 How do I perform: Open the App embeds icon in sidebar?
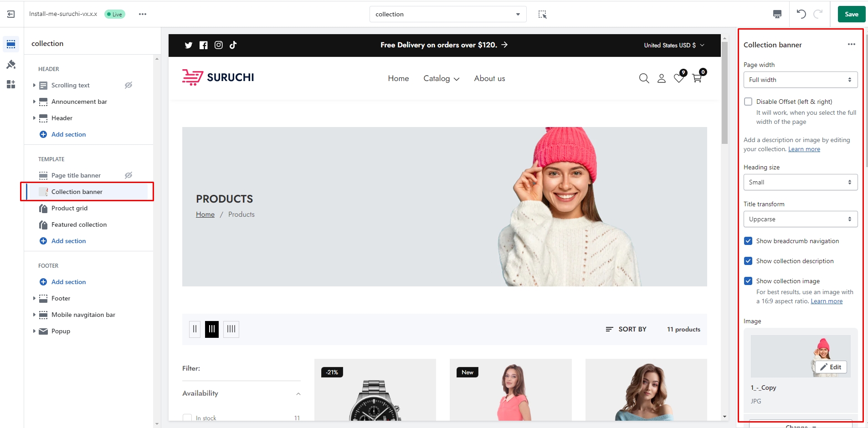pyautogui.click(x=11, y=84)
